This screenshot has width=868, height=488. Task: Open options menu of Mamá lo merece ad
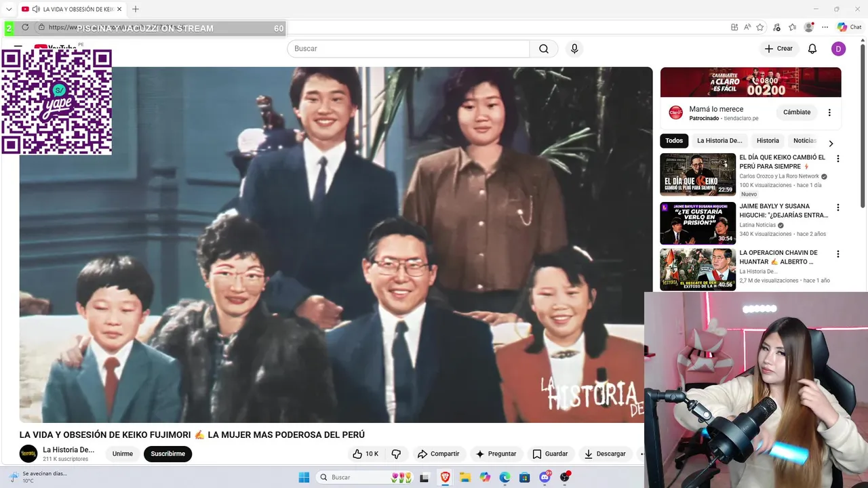coord(829,113)
